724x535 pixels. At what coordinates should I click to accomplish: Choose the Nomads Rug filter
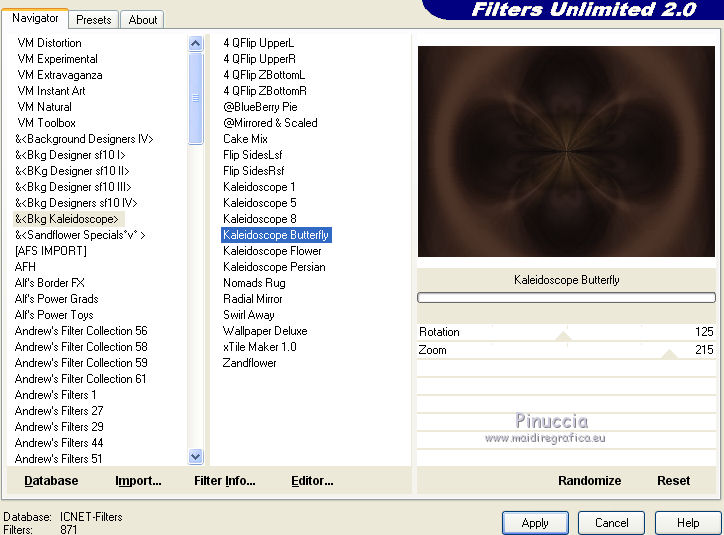(x=254, y=283)
